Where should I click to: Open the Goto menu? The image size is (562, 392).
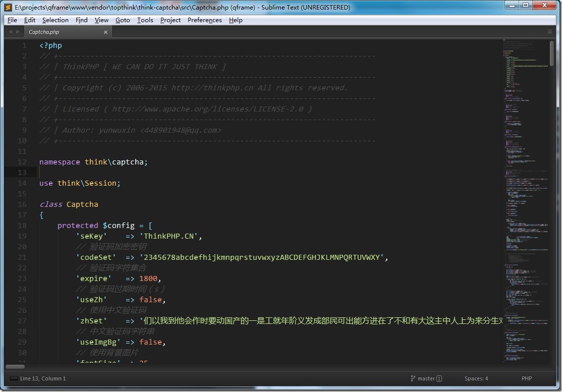(x=123, y=20)
